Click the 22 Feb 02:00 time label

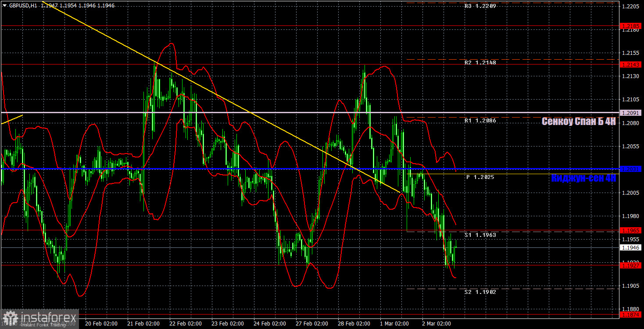(186, 324)
